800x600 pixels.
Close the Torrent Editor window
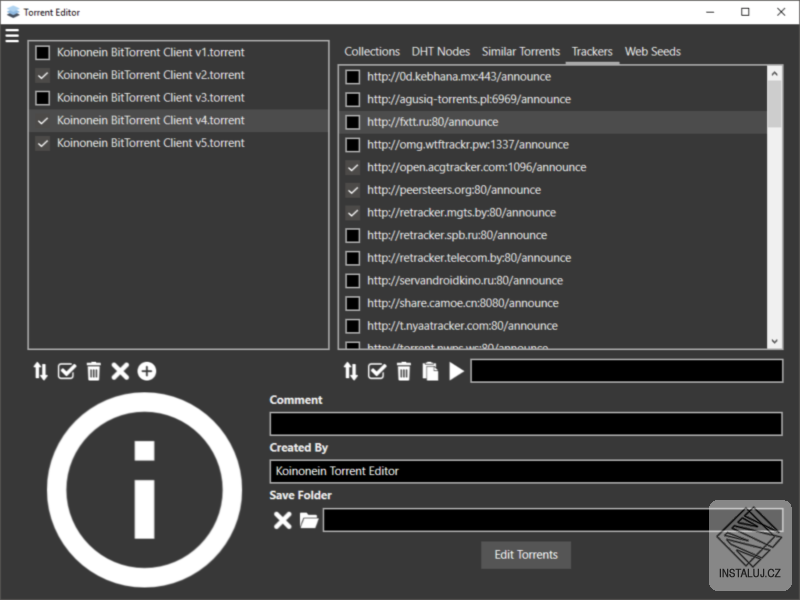coord(781,12)
